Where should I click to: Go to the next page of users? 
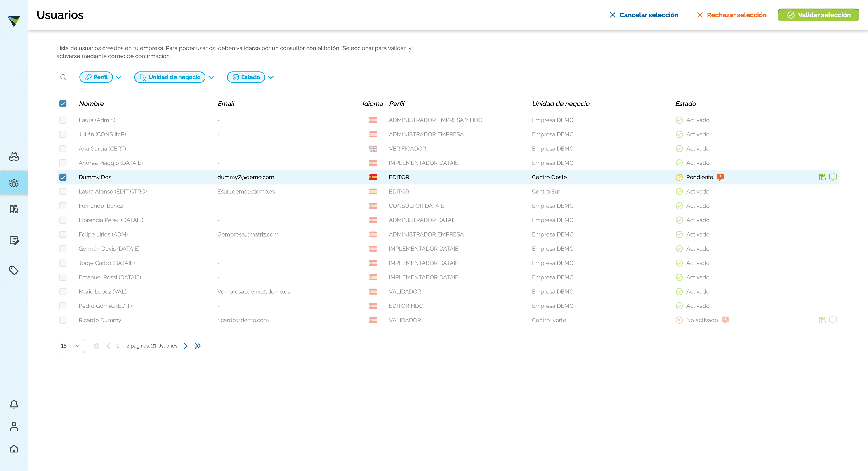click(x=186, y=346)
